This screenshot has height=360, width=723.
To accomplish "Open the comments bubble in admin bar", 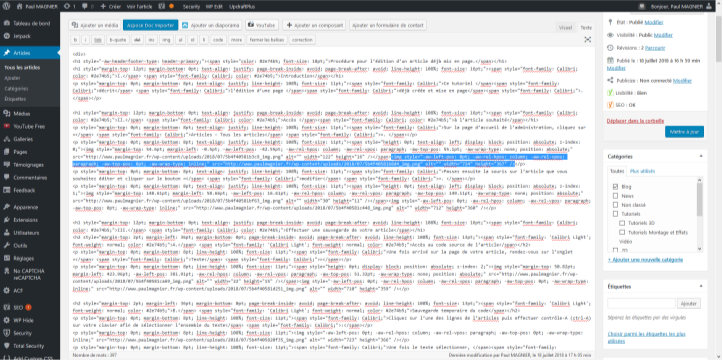I will tap(87, 6).
